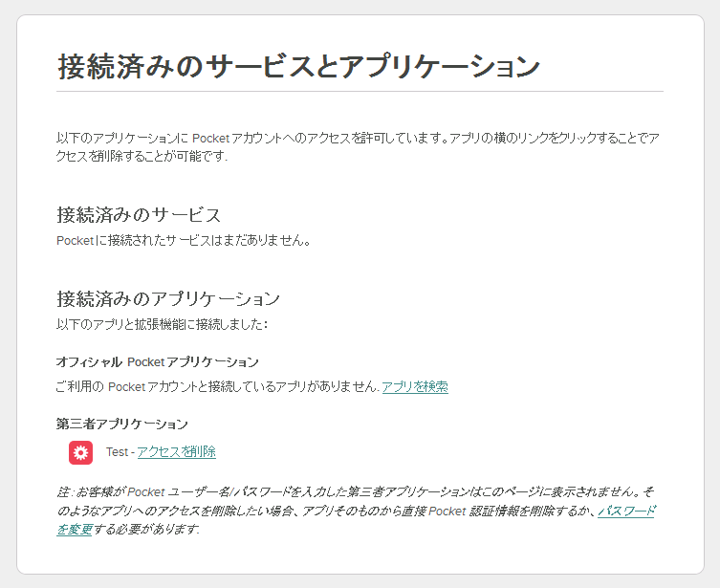Click the intro paragraph about Pocket アカウント access
Viewport: 720px width, 588px height.
click(359, 147)
